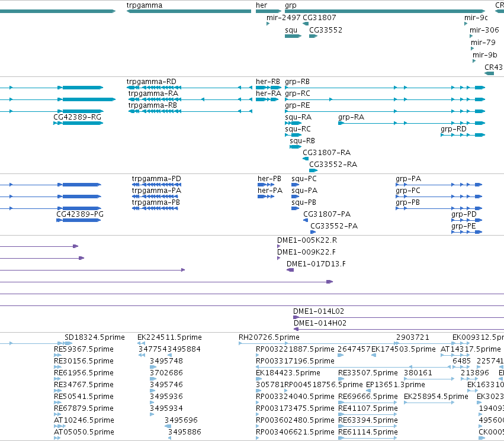Click the grp-RA transcript label
The width and height of the screenshot is (504, 441).
click(351, 118)
